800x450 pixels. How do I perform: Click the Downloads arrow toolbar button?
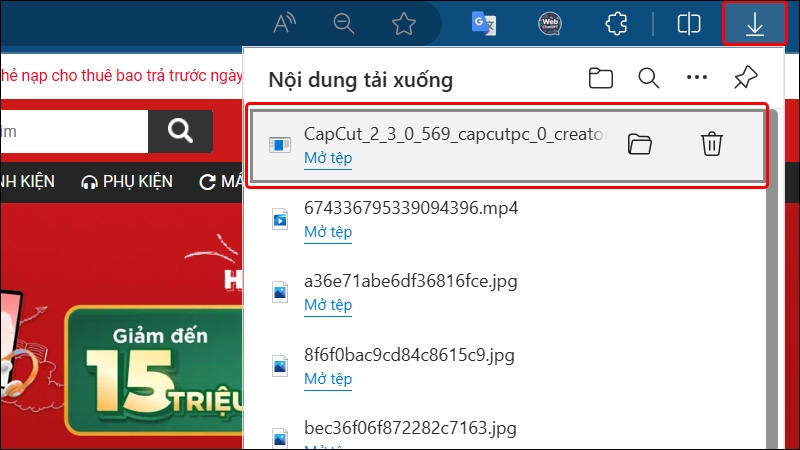pos(754,23)
